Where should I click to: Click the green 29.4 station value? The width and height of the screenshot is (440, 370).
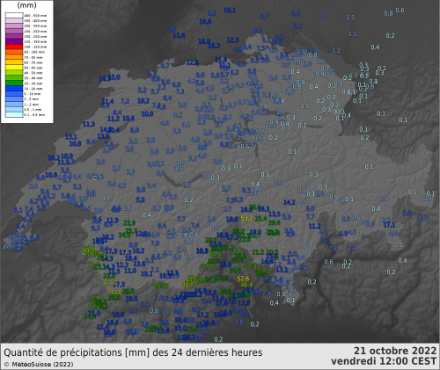coord(274,223)
